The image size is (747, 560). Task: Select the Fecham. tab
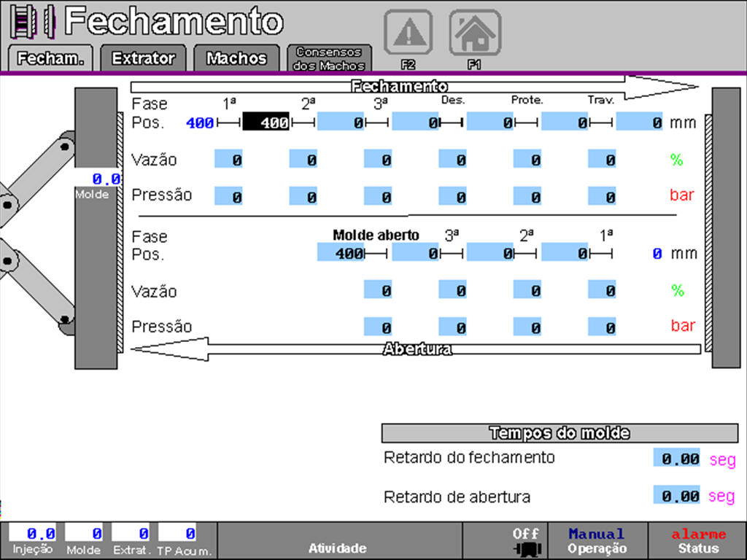pos(50,58)
